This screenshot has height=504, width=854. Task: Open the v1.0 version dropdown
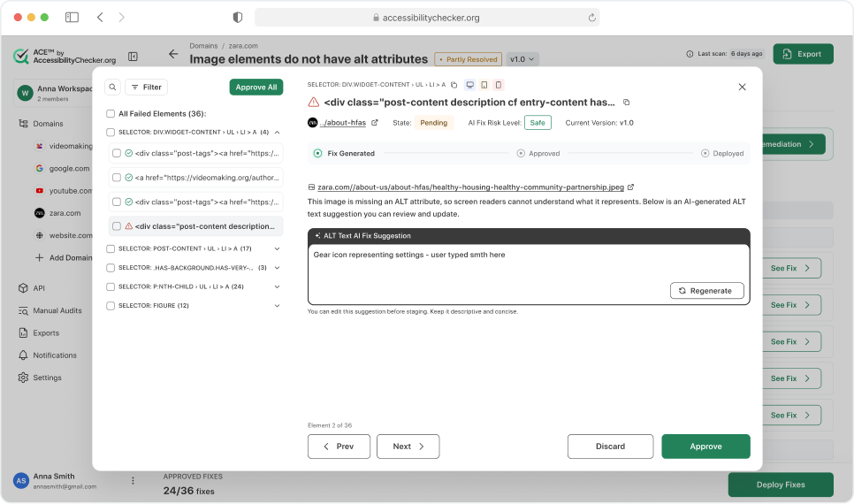coord(522,59)
